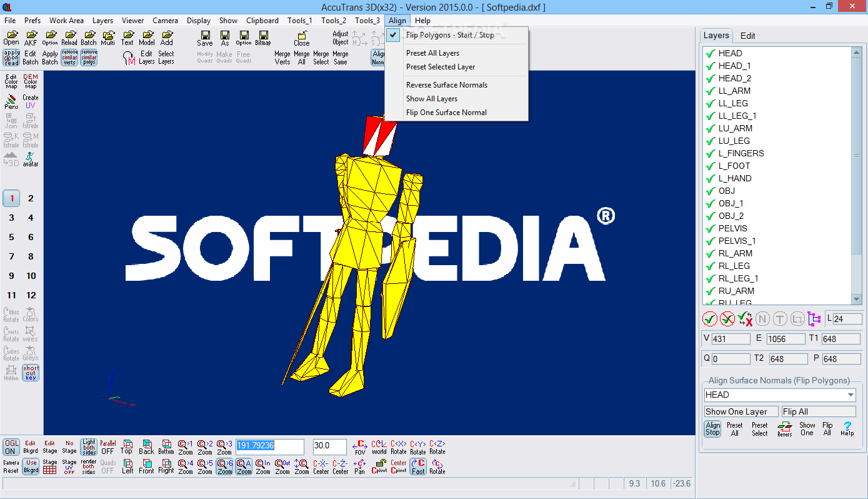Image resolution: width=868 pixels, height=499 pixels.
Task: Click the Select Layers button
Action: 166,58
